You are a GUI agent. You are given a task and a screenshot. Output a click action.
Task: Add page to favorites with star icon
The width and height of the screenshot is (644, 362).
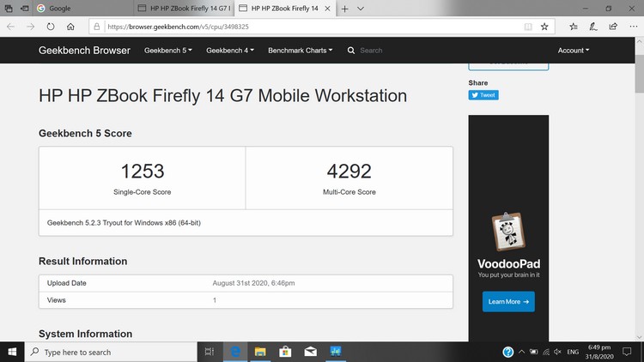(x=544, y=27)
